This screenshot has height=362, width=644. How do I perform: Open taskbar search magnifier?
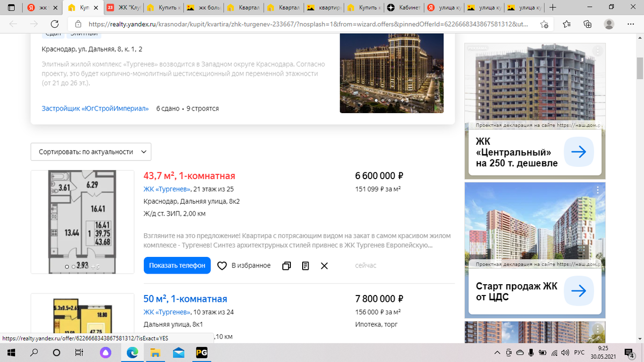(34, 353)
